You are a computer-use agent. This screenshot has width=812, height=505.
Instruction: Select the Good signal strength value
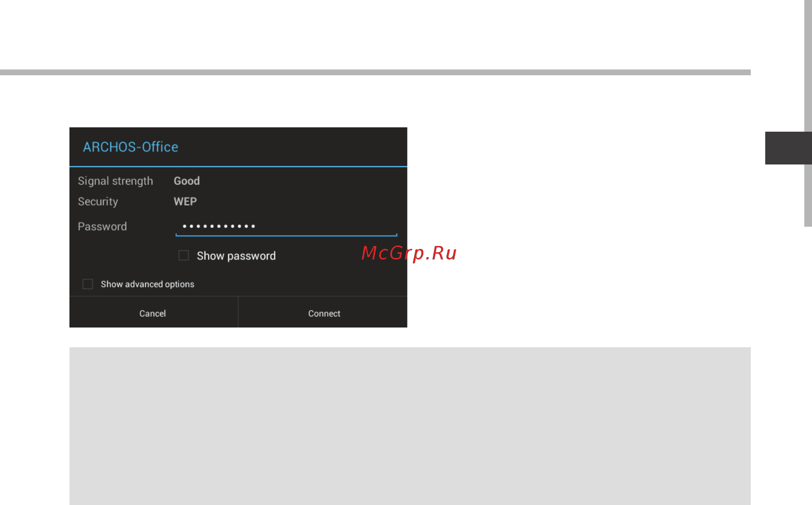(x=187, y=181)
